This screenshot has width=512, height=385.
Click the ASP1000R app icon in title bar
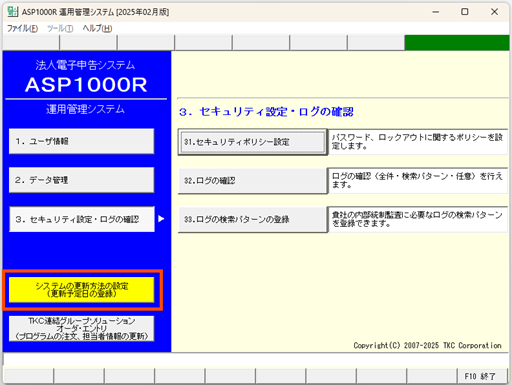click(13, 12)
